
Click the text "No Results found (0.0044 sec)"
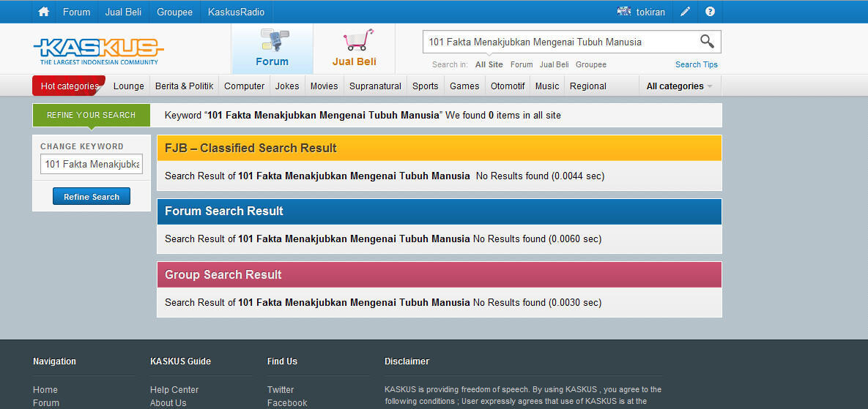click(x=541, y=176)
